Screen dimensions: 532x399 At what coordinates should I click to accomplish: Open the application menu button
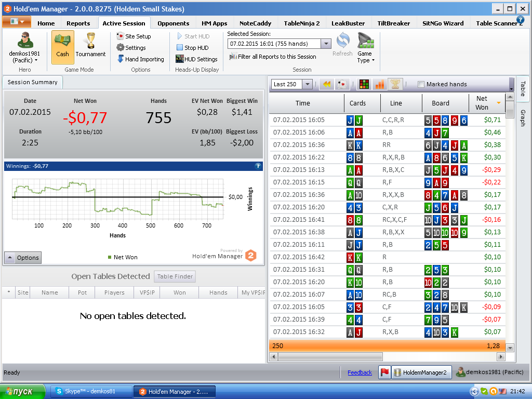pos(17,22)
